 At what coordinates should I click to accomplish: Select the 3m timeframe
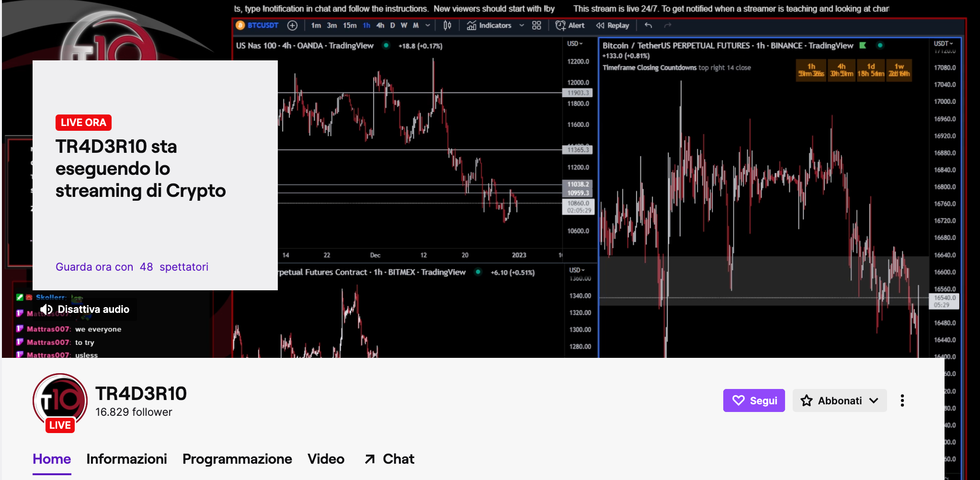pyautogui.click(x=332, y=25)
